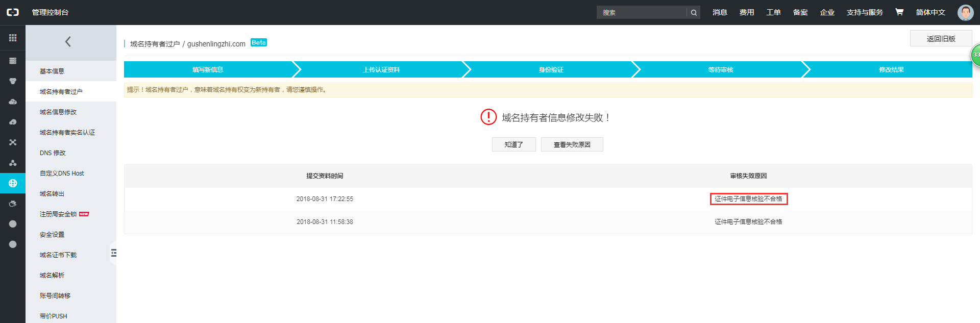Click the back chevron above 基本信息

[x=68, y=42]
